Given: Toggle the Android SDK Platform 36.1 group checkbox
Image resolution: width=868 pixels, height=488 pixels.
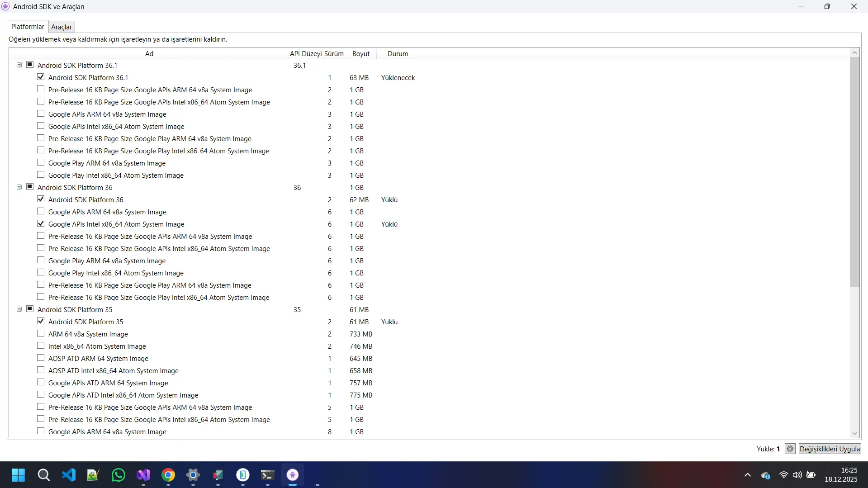Looking at the screenshot, I should (30, 65).
